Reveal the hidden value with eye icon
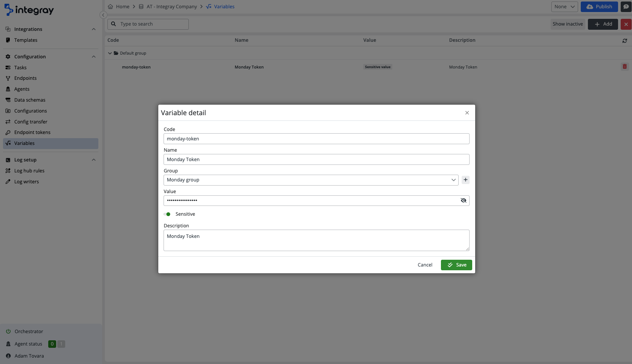The width and height of the screenshot is (632, 364). (464, 201)
